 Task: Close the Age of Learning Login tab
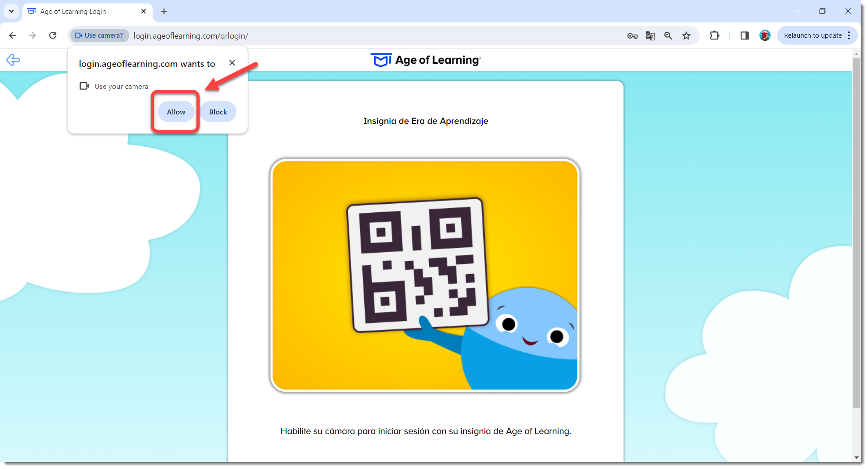click(144, 11)
